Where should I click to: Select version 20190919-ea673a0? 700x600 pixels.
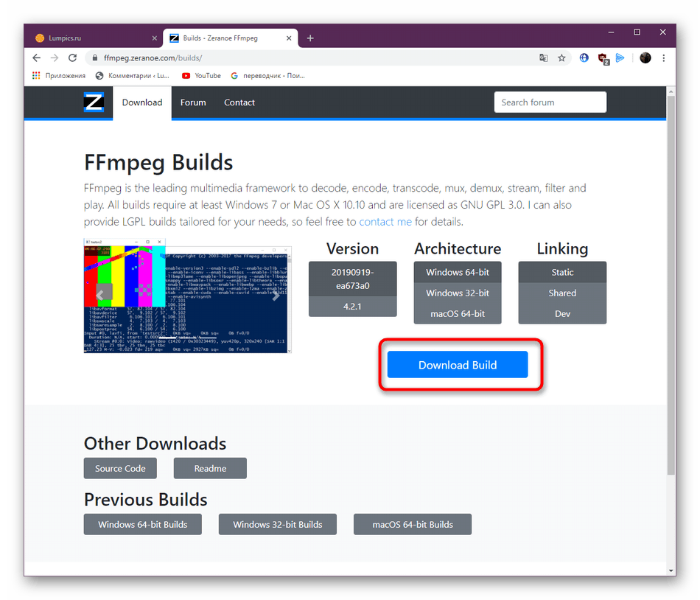click(x=353, y=279)
